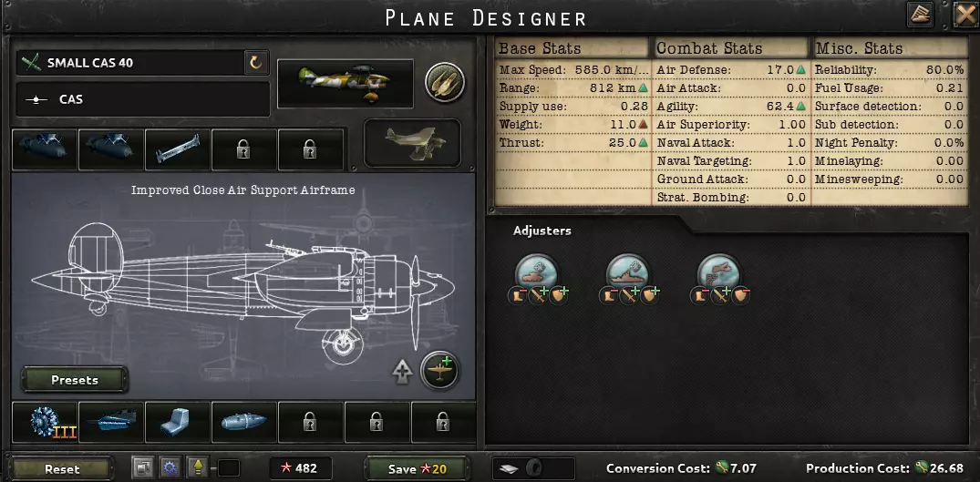This screenshot has height=482, width=980.
Task: Click the first bomb weapon module slot
Action: click(x=45, y=149)
